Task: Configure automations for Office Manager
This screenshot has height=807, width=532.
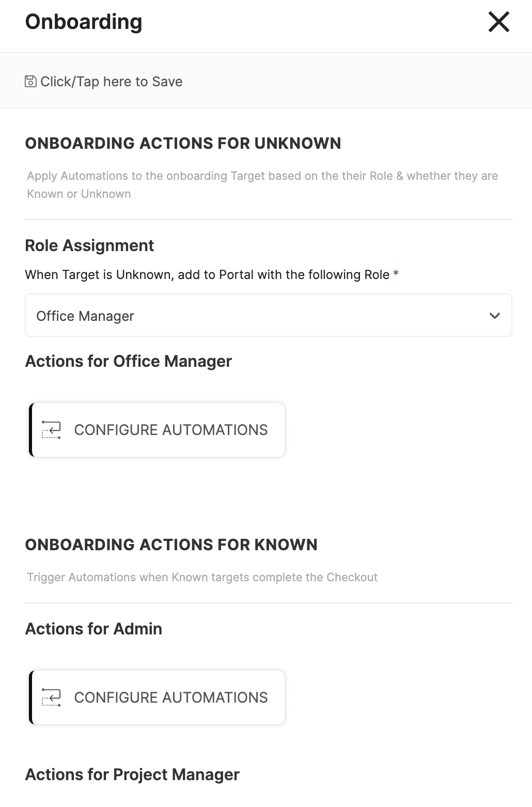Action: (x=157, y=430)
